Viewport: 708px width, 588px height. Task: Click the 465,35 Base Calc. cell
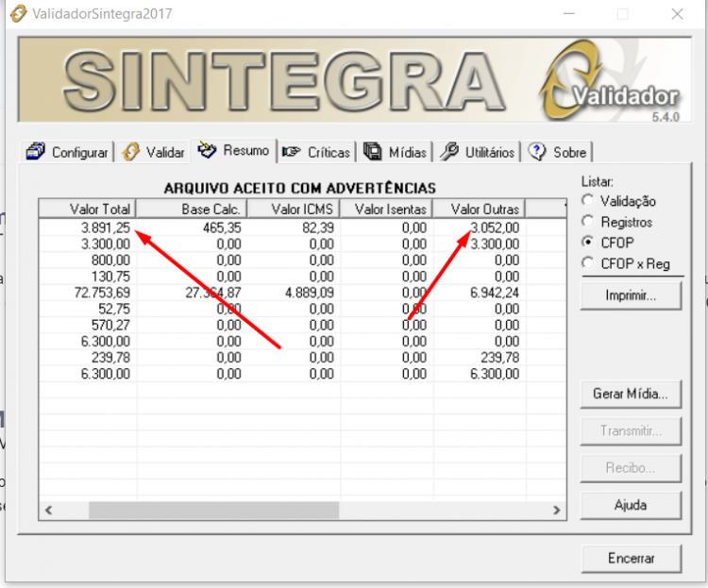click(x=222, y=227)
